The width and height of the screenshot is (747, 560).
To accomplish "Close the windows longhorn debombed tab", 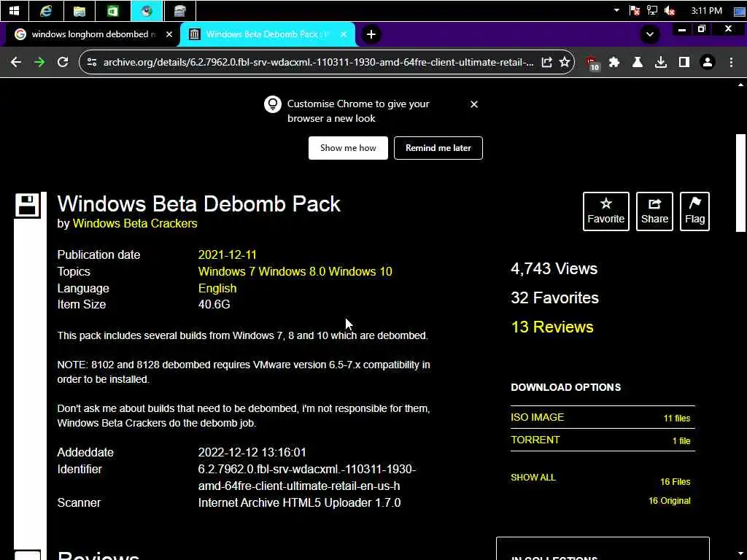I will (x=169, y=34).
